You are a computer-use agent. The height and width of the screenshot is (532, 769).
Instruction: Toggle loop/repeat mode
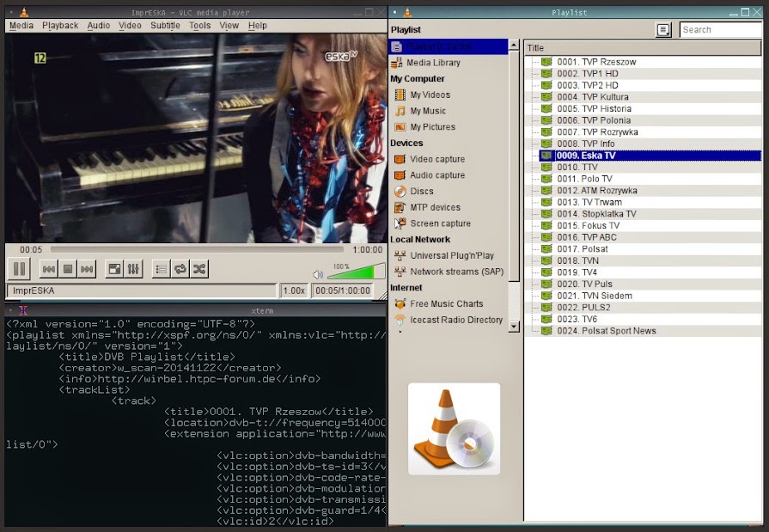coord(180,269)
